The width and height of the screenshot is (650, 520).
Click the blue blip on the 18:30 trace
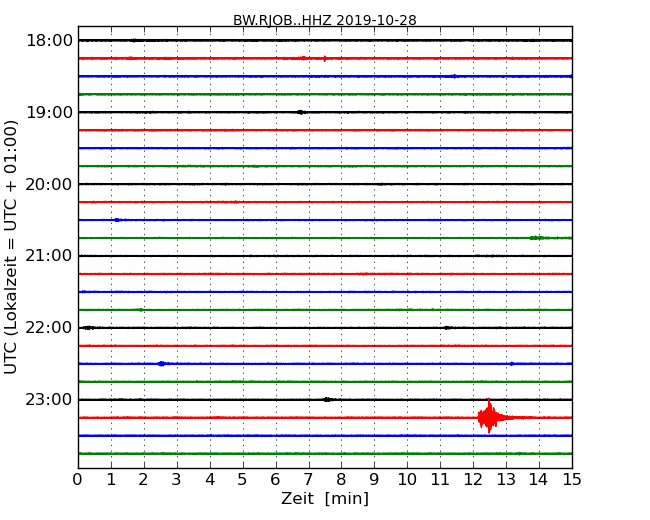454,76
